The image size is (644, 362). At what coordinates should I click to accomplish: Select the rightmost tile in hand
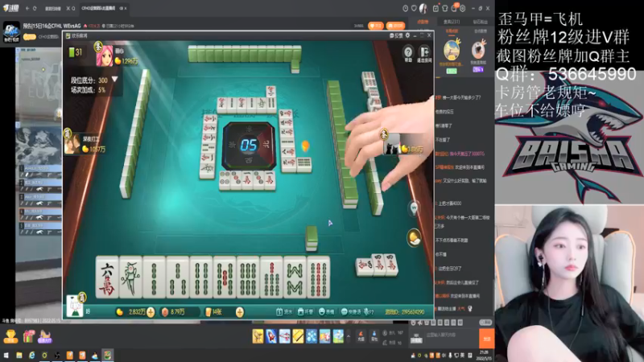pos(318,277)
